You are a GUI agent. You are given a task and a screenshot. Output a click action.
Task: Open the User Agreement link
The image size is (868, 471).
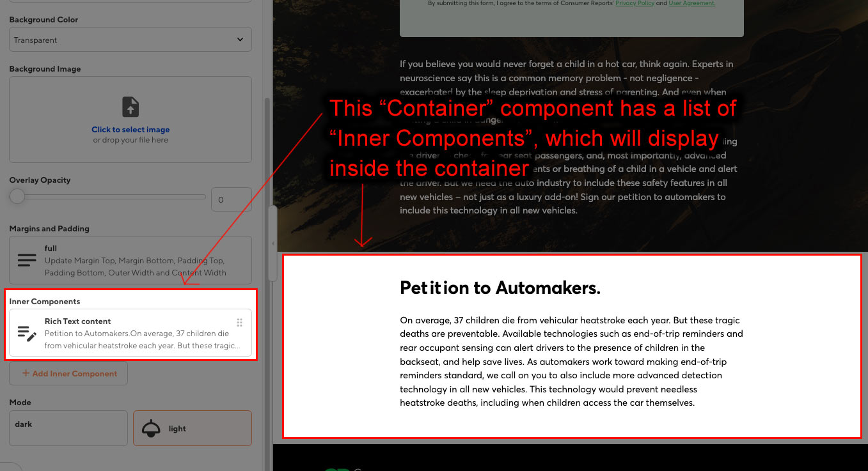[691, 3]
